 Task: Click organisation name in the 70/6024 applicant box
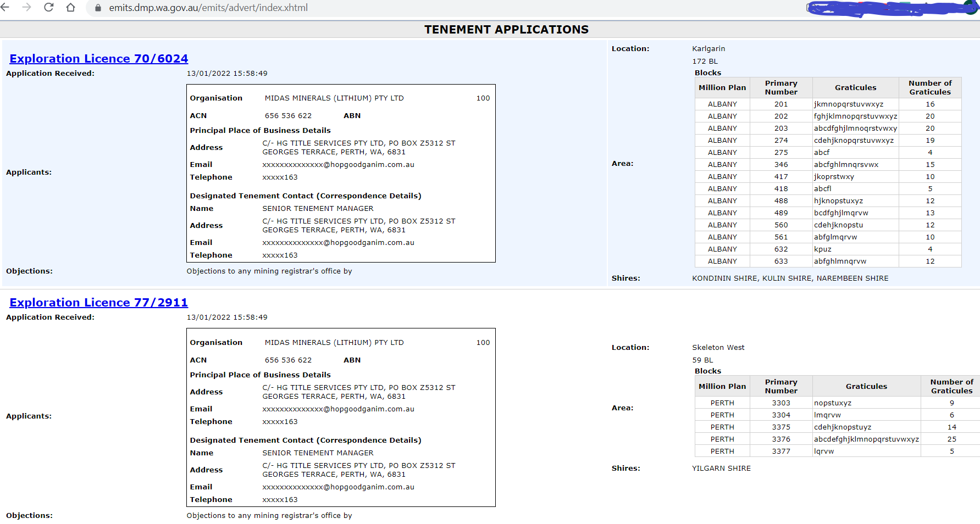click(334, 98)
